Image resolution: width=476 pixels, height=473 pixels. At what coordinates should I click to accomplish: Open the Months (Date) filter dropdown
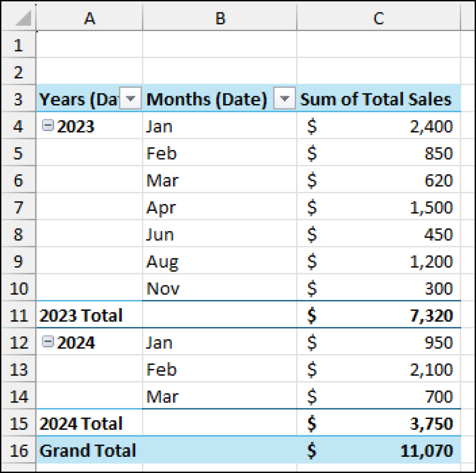pyautogui.click(x=284, y=99)
